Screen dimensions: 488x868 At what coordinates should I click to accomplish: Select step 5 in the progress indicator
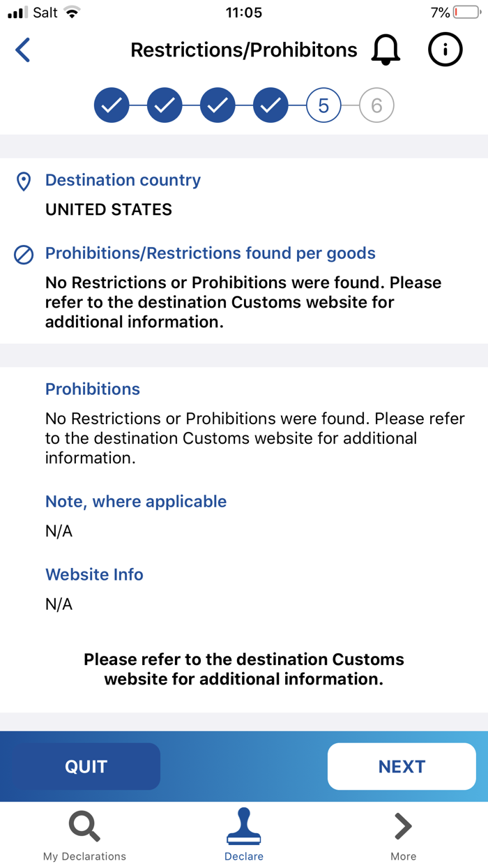(x=323, y=105)
